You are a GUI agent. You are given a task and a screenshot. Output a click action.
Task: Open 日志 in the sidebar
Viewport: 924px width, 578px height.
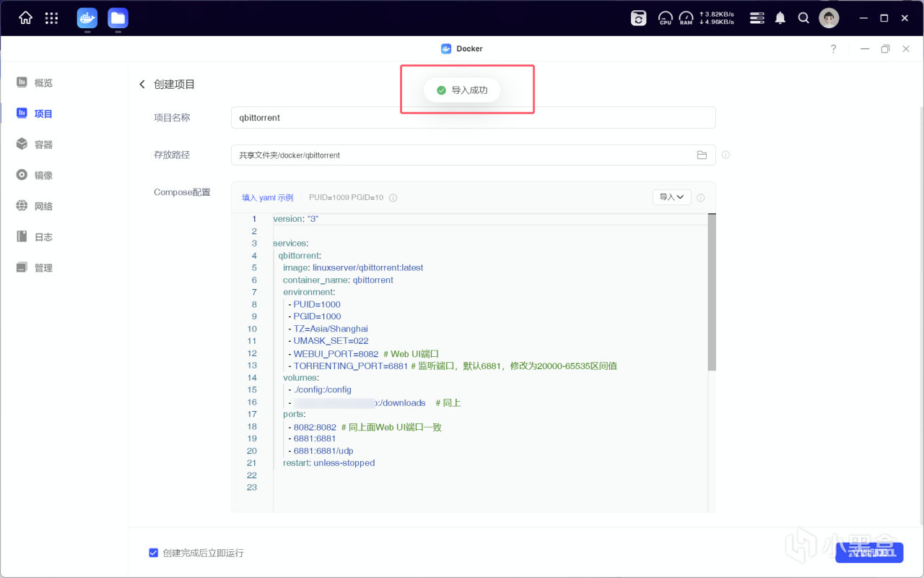point(35,237)
